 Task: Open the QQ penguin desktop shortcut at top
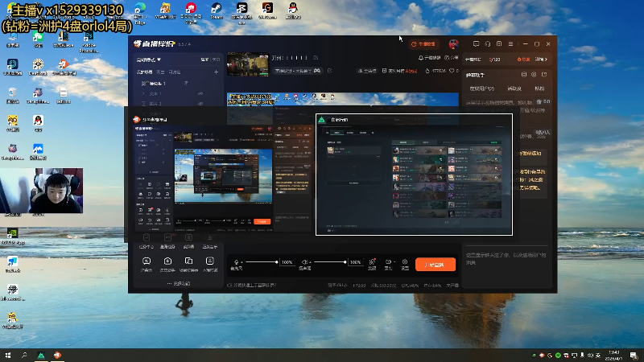tap(293, 10)
